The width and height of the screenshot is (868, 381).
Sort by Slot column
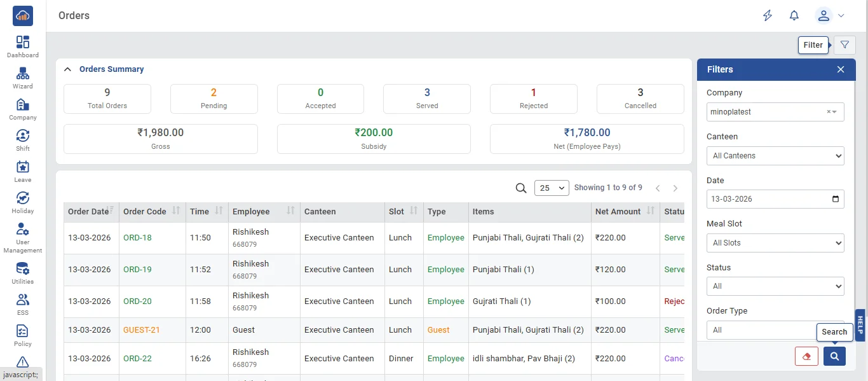[404, 212]
